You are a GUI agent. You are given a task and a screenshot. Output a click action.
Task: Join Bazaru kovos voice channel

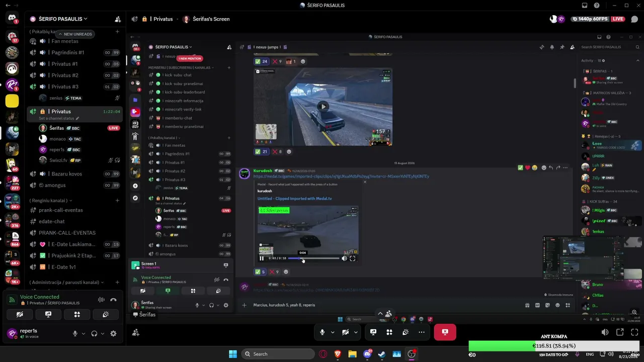pyautogui.click(x=74, y=174)
